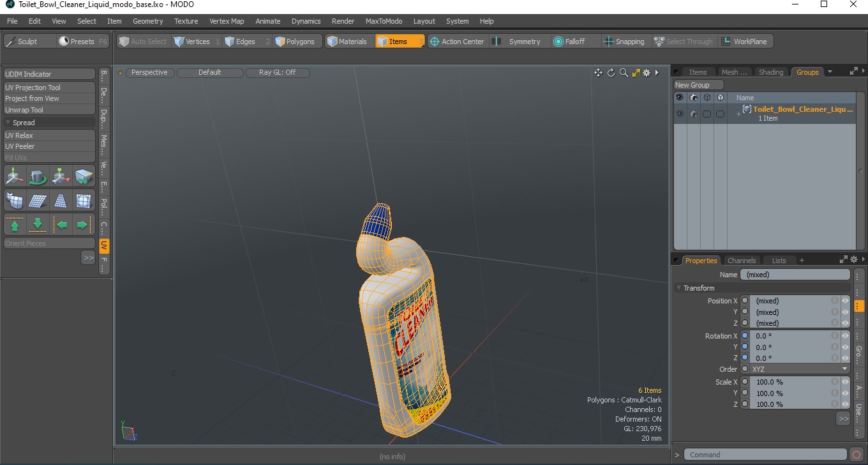The width and height of the screenshot is (868, 465).
Task: Open rotation Order XYZ dropdown
Action: coord(800,369)
